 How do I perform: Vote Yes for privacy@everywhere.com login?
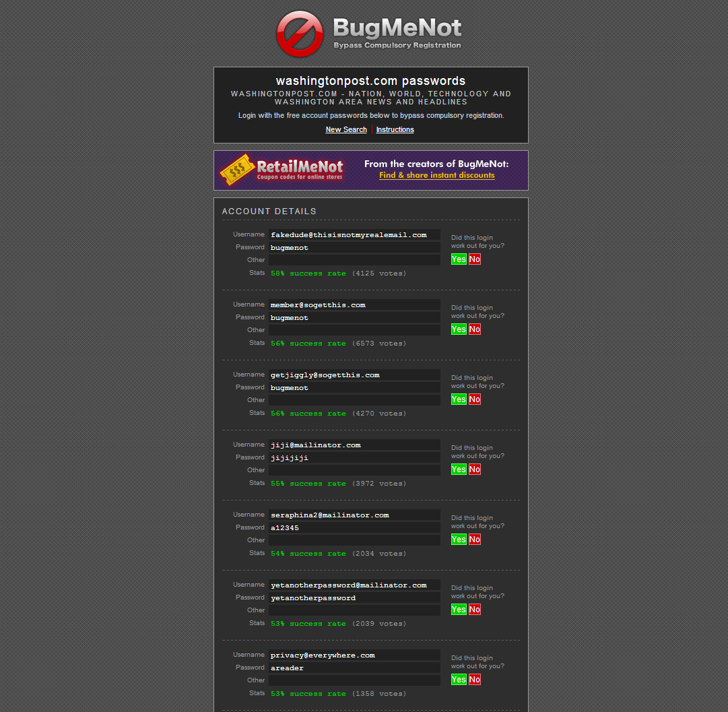click(x=459, y=680)
